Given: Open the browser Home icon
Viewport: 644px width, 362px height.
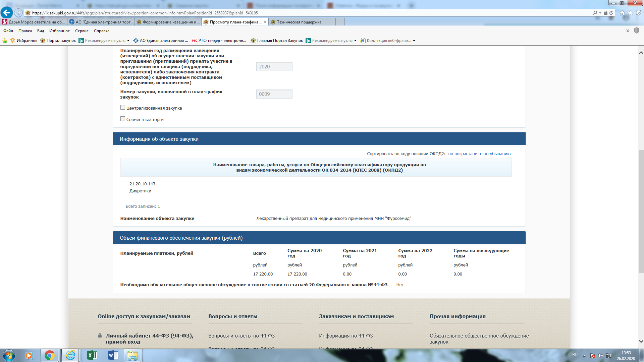Looking at the screenshot, I should pyautogui.click(x=622, y=13).
